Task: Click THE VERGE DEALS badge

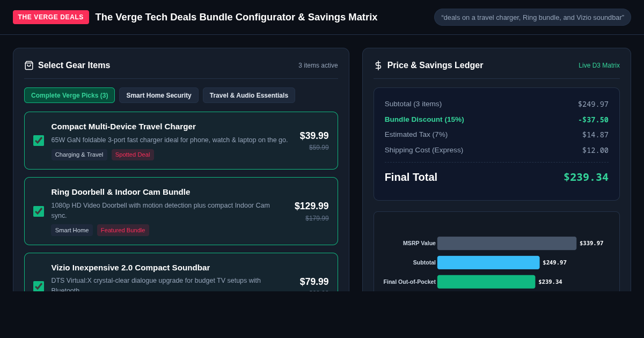Action: coord(51,17)
